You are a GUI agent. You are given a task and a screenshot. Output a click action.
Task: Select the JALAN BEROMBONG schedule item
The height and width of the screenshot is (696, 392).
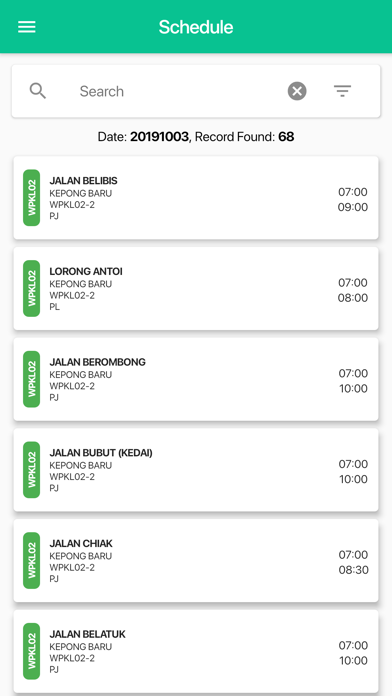coord(196,379)
